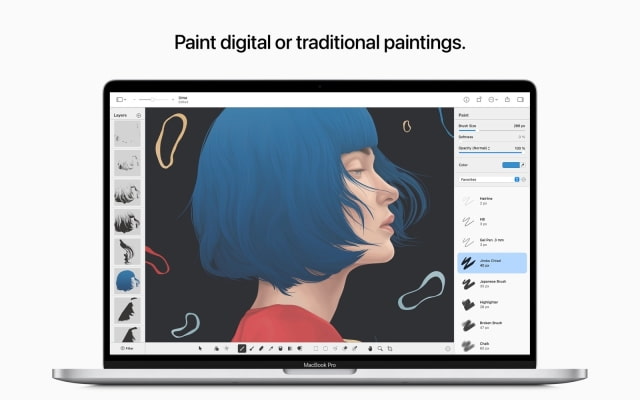The image size is (640, 400).
Task: Click the zoom out minus icon
Action: point(134,100)
